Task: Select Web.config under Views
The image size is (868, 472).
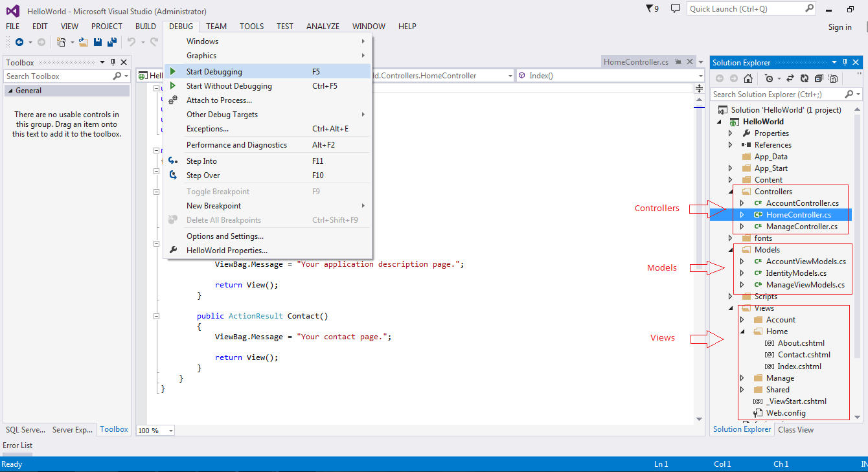Action: 786,413
